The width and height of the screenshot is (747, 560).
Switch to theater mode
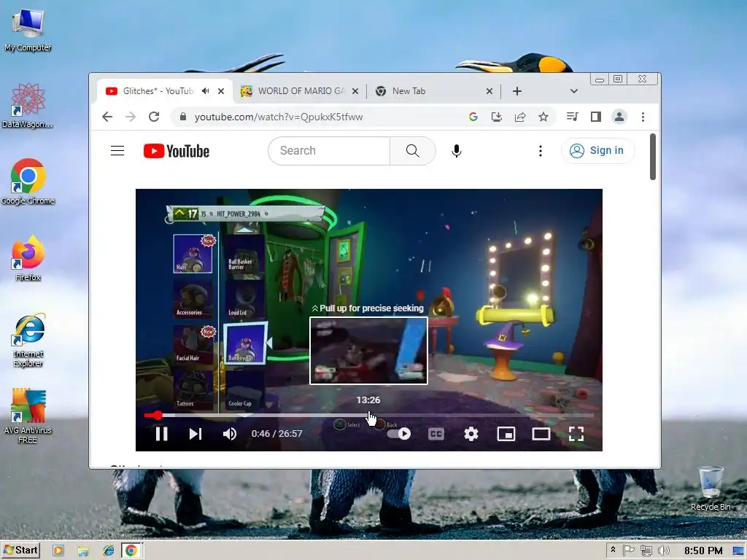coord(541,434)
